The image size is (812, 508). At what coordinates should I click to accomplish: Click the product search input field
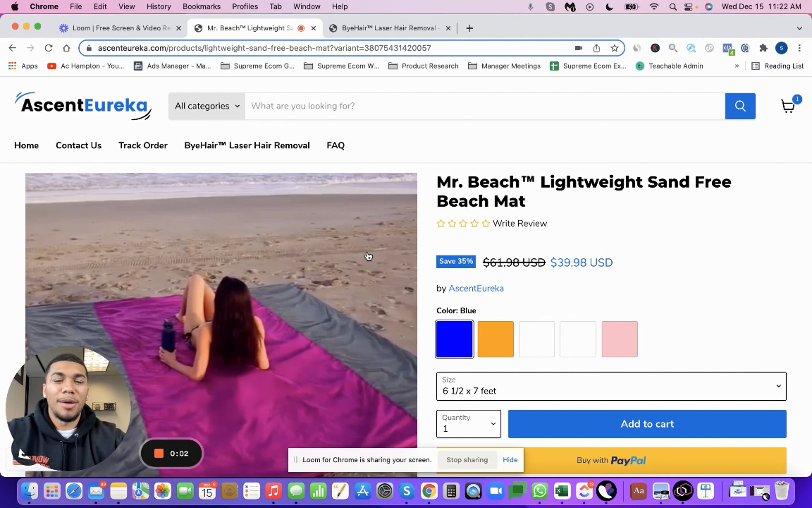pos(484,106)
